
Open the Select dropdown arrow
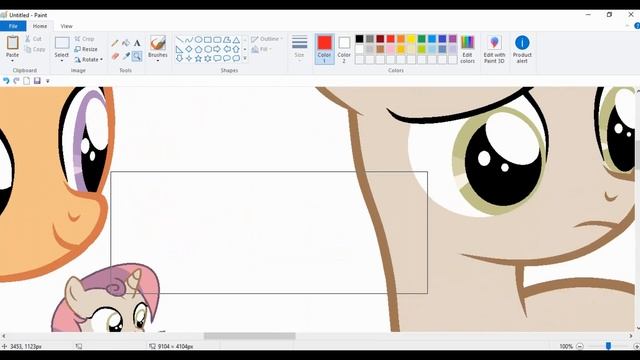coord(62,61)
